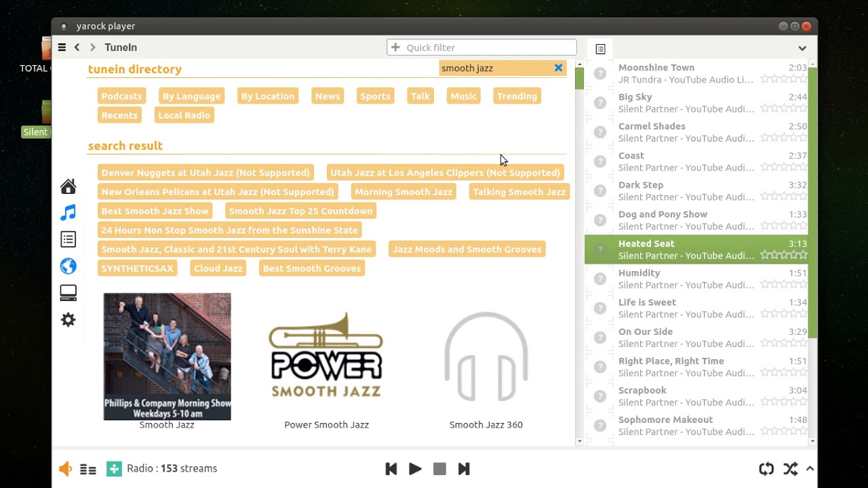Toggle repeat mode

pyautogui.click(x=766, y=468)
